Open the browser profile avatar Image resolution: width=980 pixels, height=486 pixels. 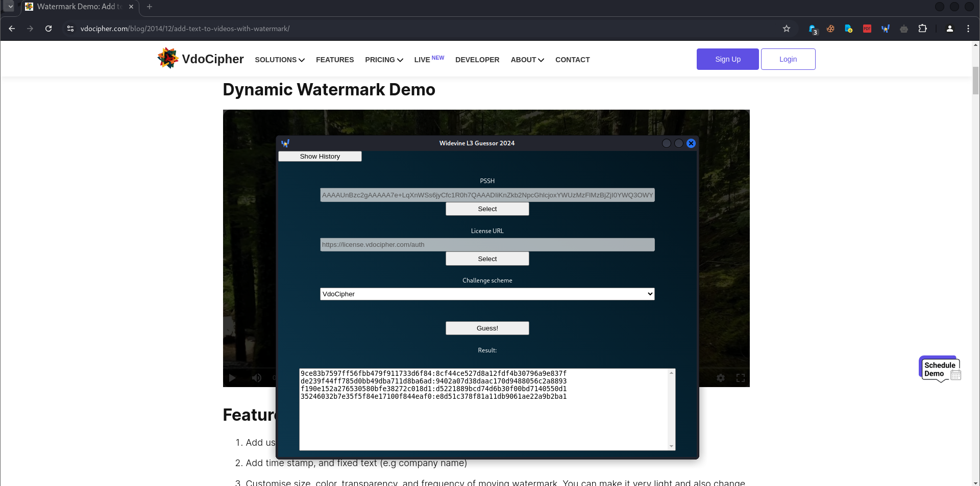tap(950, 29)
